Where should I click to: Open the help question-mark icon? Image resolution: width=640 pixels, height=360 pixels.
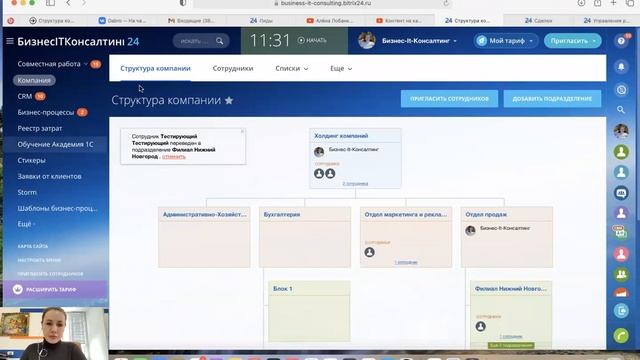pyautogui.click(x=621, y=41)
